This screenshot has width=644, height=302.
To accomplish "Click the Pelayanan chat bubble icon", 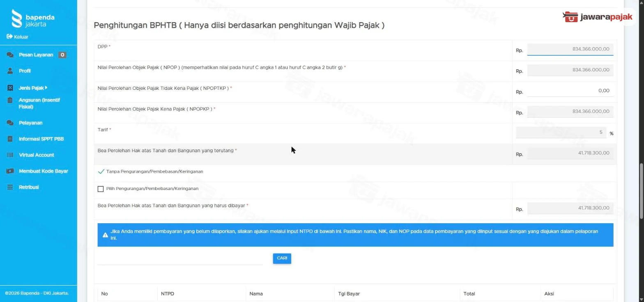I will pyautogui.click(x=10, y=123).
